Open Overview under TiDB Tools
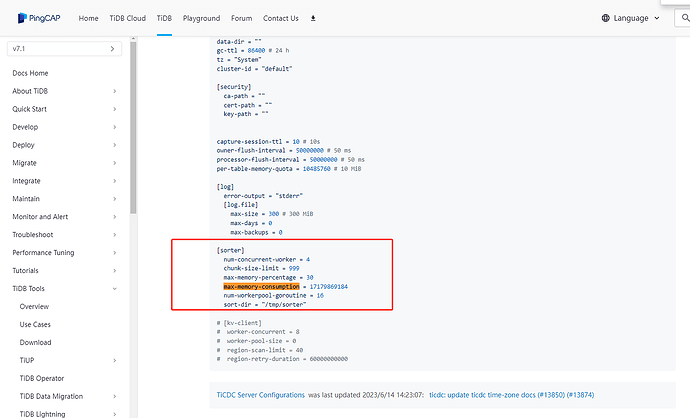690x418 pixels. [34, 307]
